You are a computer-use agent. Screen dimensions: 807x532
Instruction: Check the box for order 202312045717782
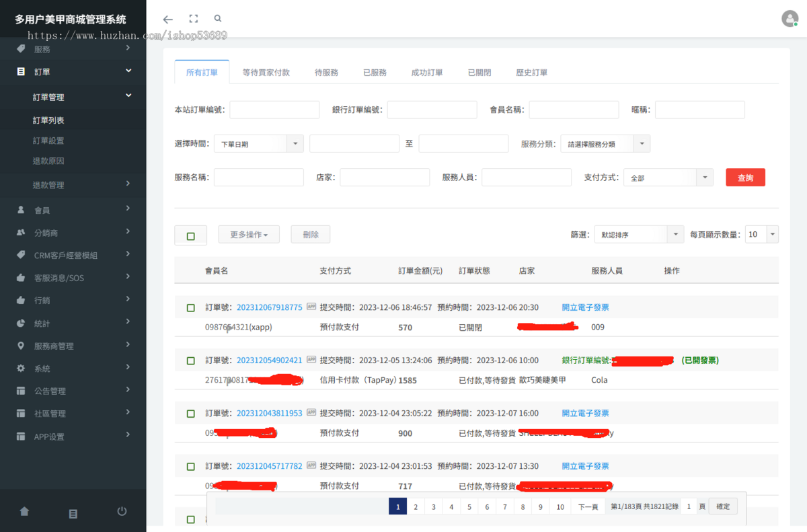click(x=191, y=467)
